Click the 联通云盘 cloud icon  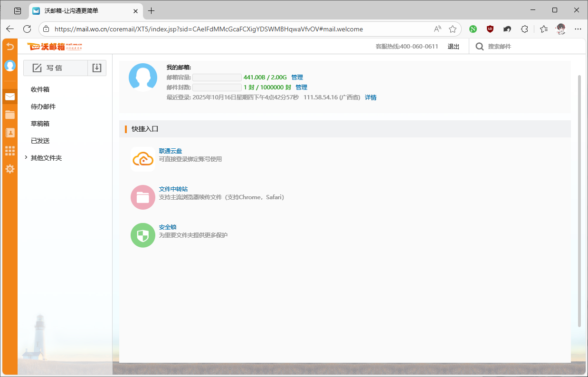(143, 159)
